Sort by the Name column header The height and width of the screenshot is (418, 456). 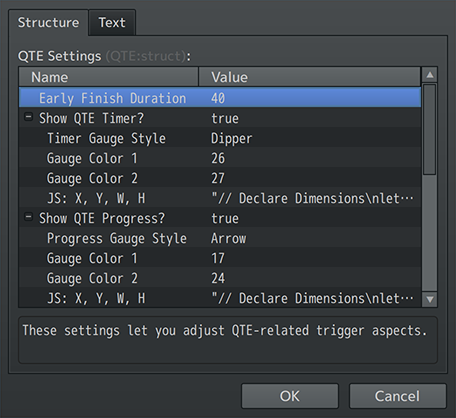(x=109, y=77)
